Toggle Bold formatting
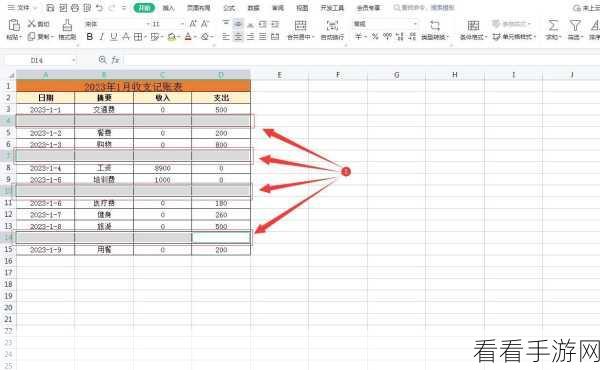Viewport: 600px width, 370px height. tap(90, 37)
